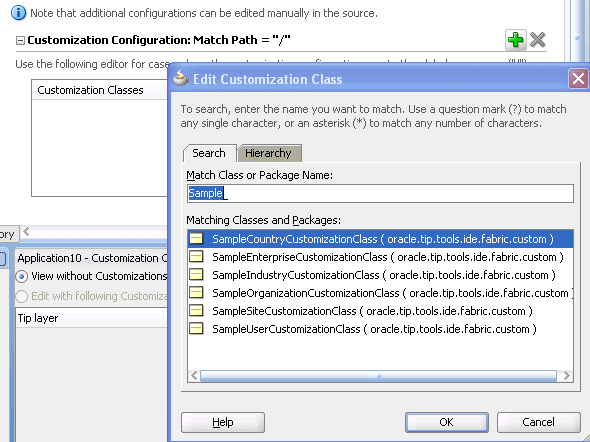Click the SampleUserCustomizationClass class icon
The width and height of the screenshot is (590, 442).
pyautogui.click(x=196, y=329)
